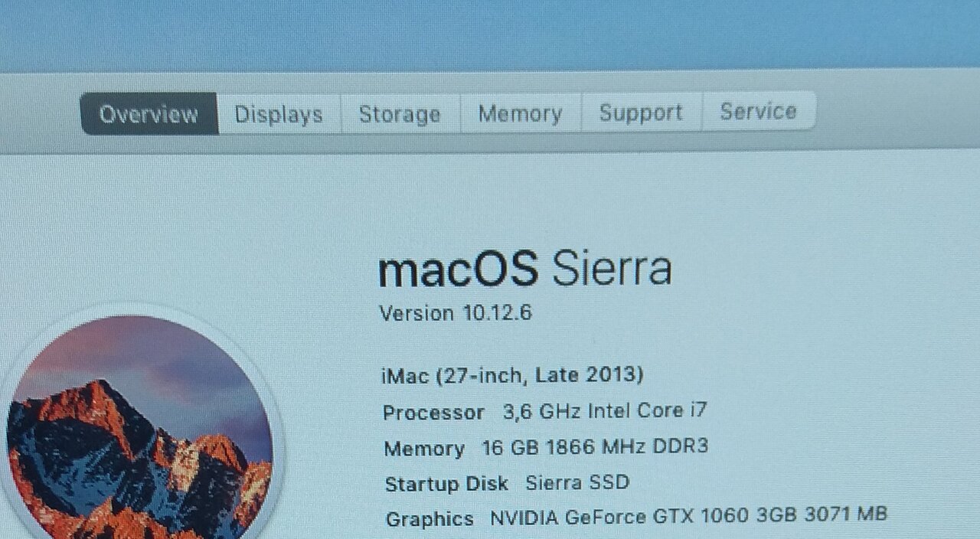The image size is (980, 539).
Task: Click the Startup Disk label
Action: (x=446, y=484)
